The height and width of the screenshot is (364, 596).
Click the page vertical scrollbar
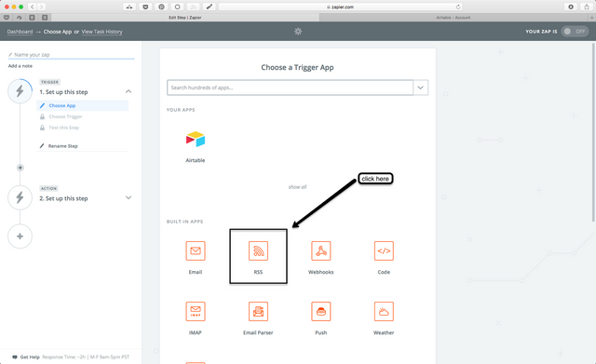(x=593, y=132)
